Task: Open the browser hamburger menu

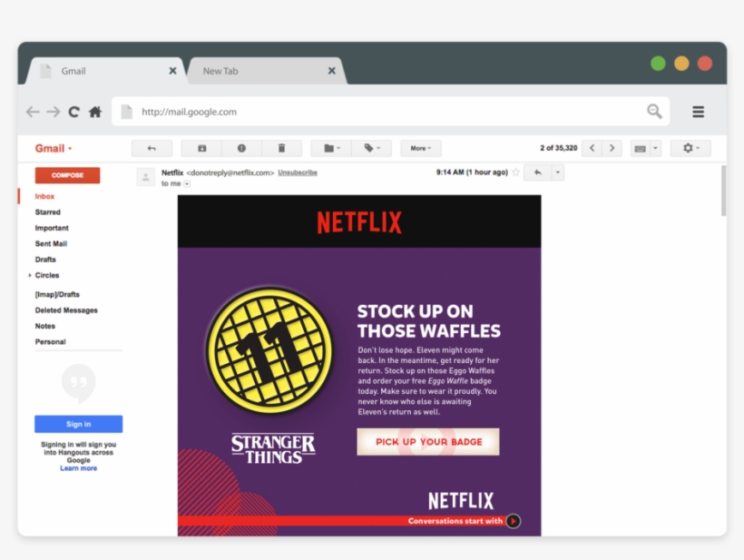Action: pyautogui.click(x=698, y=112)
